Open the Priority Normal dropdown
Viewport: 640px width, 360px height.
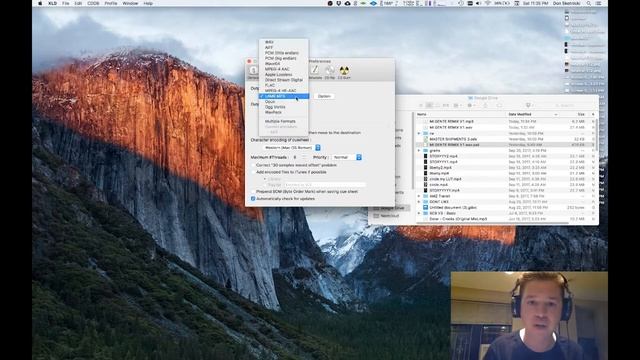(x=347, y=157)
